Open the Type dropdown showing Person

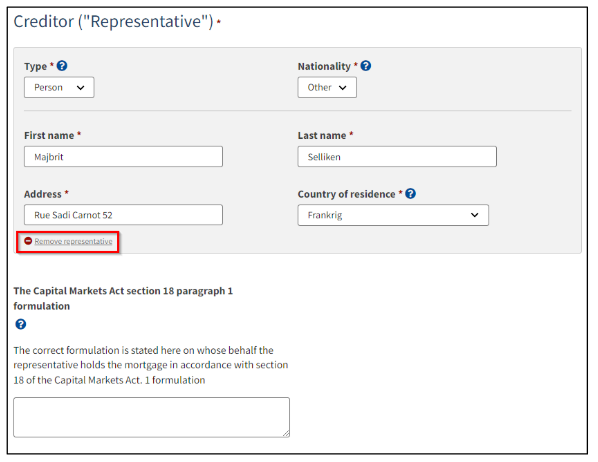[59, 87]
